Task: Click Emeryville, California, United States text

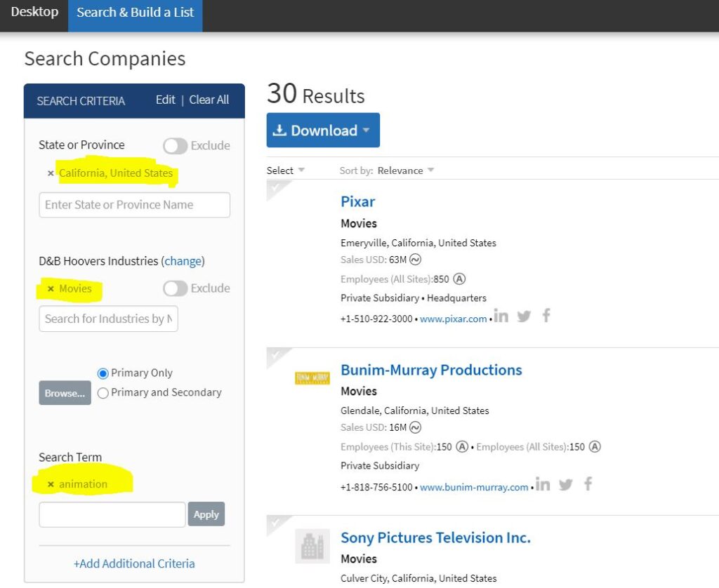Action: 418,243
